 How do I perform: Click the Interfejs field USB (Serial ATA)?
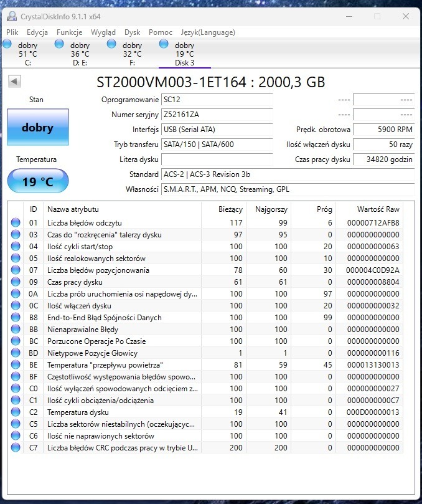pos(217,130)
